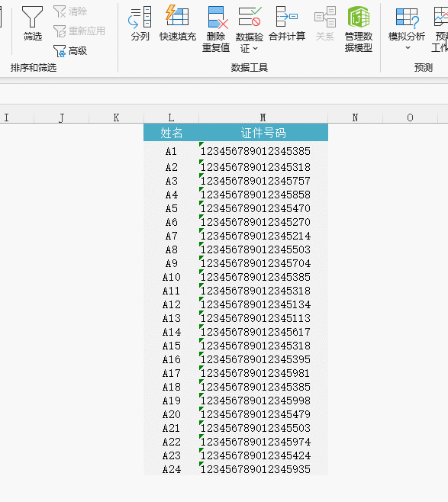Click the 关系 relationships icon
The height and width of the screenshot is (502, 448).
[325, 17]
